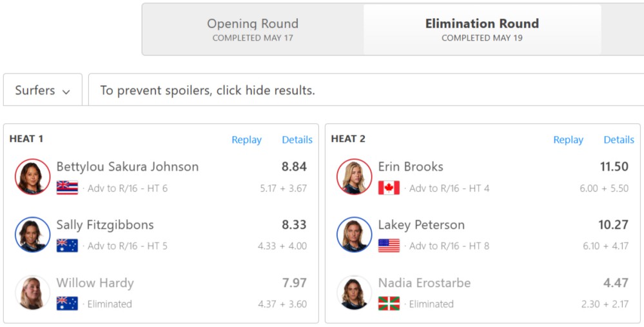Open Willow Hardy's profile photo

[32, 292]
